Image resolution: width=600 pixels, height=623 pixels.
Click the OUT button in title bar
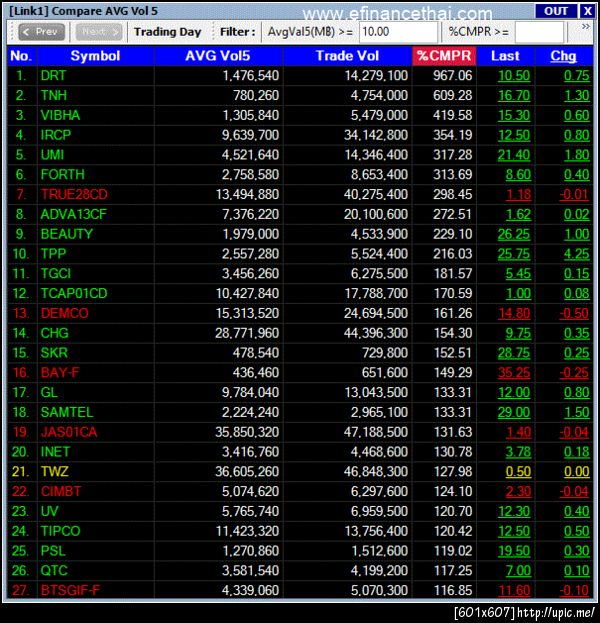point(555,11)
